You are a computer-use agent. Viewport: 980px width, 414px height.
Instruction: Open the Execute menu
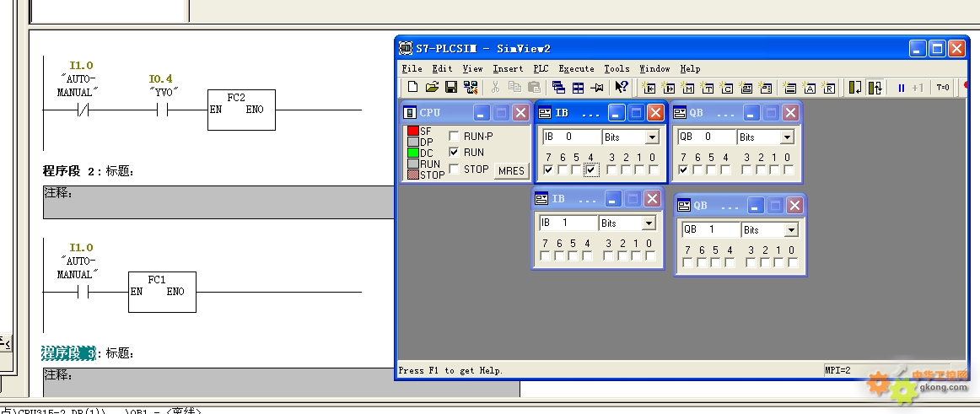coord(576,68)
